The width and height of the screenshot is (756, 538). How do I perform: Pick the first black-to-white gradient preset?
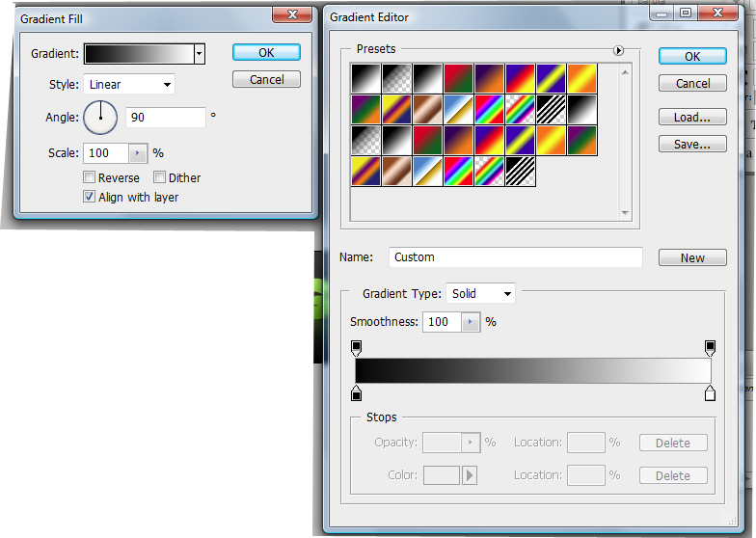[365, 79]
